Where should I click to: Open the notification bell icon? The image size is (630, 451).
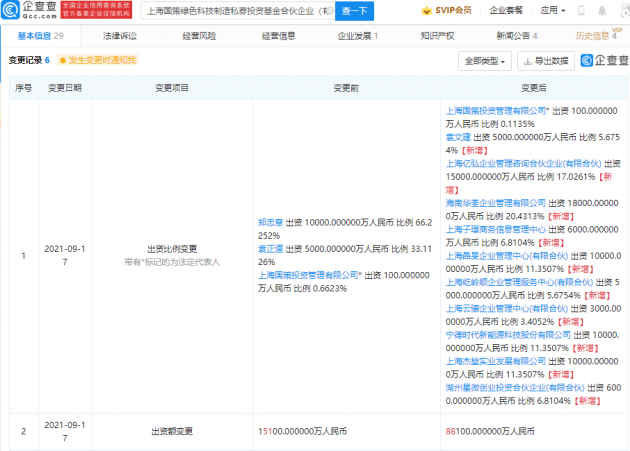click(x=602, y=11)
